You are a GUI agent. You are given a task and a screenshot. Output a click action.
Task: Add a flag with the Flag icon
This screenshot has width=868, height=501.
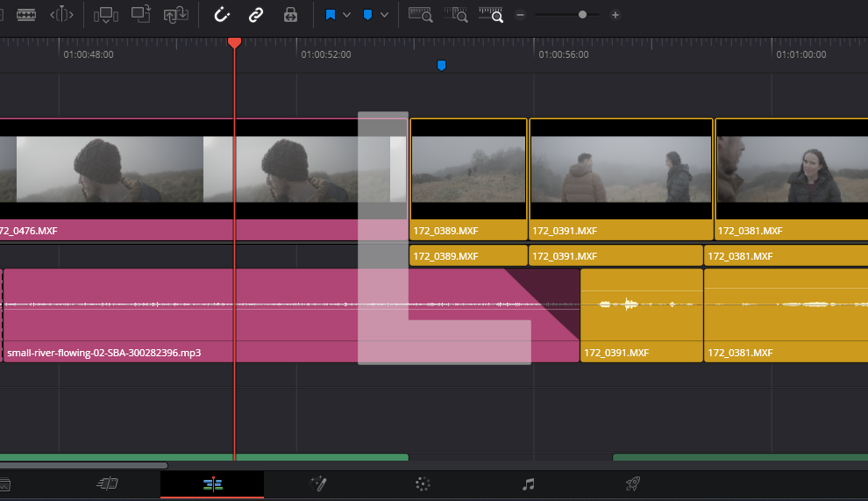click(x=331, y=15)
